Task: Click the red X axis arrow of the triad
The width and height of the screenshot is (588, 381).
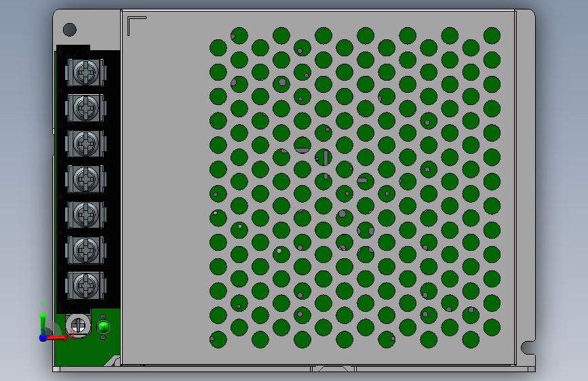Action: (57, 338)
